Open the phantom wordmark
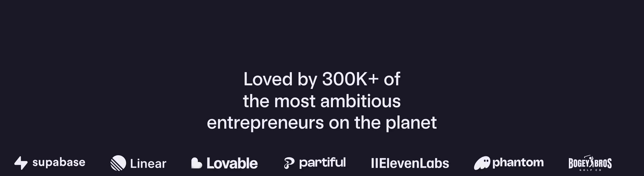Viewport: 644px width, 176px height. pyautogui.click(x=518, y=163)
